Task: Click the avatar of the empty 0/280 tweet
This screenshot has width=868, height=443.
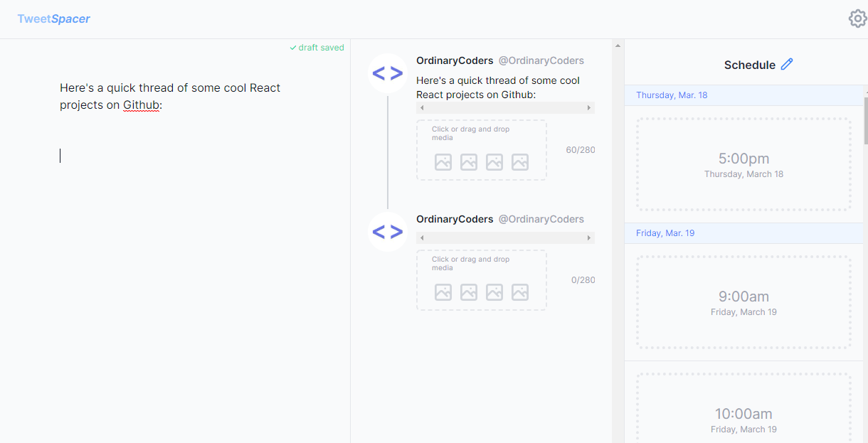Action: tap(388, 232)
